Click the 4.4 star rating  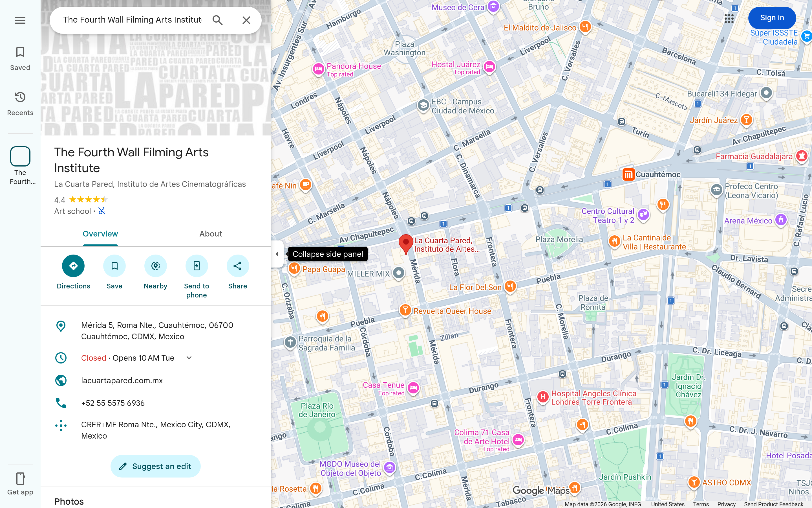pyautogui.click(x=81, y=200)
